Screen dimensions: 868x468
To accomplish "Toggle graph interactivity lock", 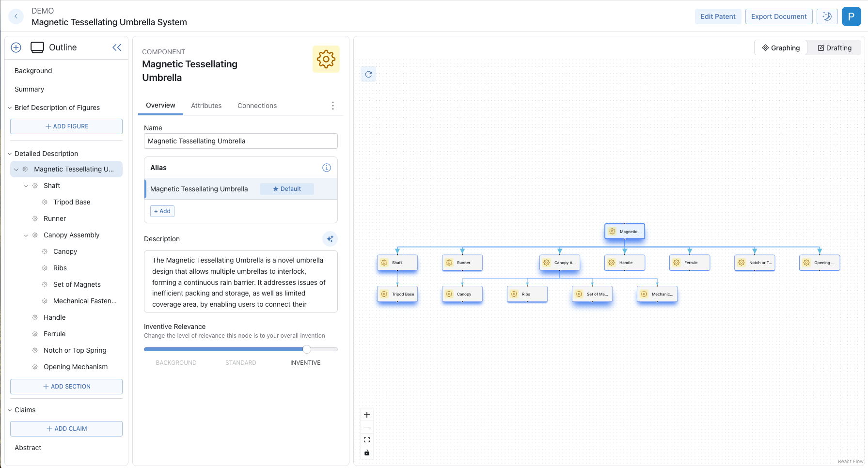I will coord(367,452).
